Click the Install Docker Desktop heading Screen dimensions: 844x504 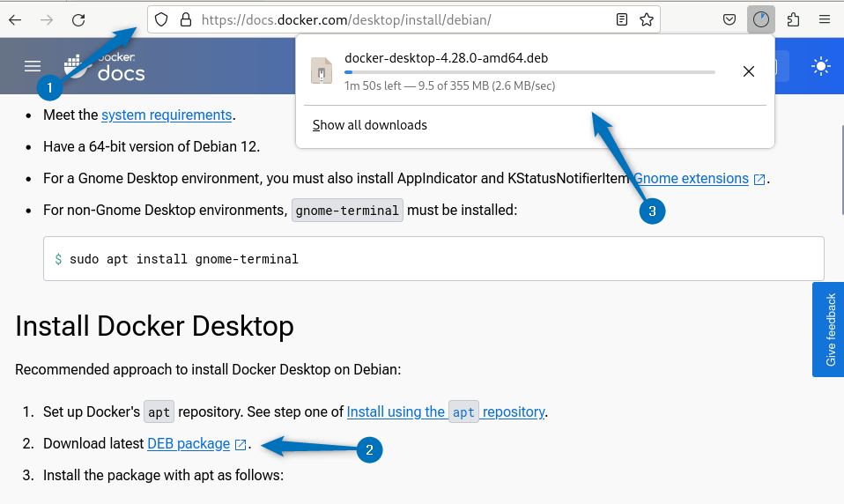154,326
